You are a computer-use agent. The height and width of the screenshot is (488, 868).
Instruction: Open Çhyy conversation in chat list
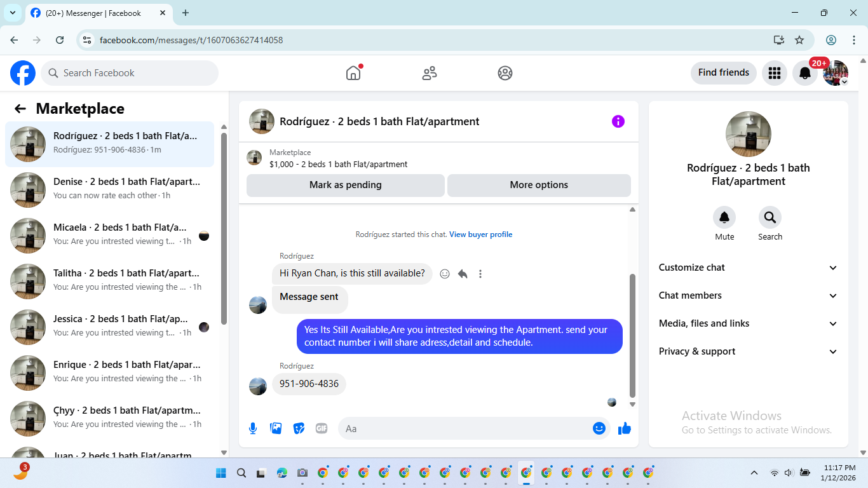110,419
